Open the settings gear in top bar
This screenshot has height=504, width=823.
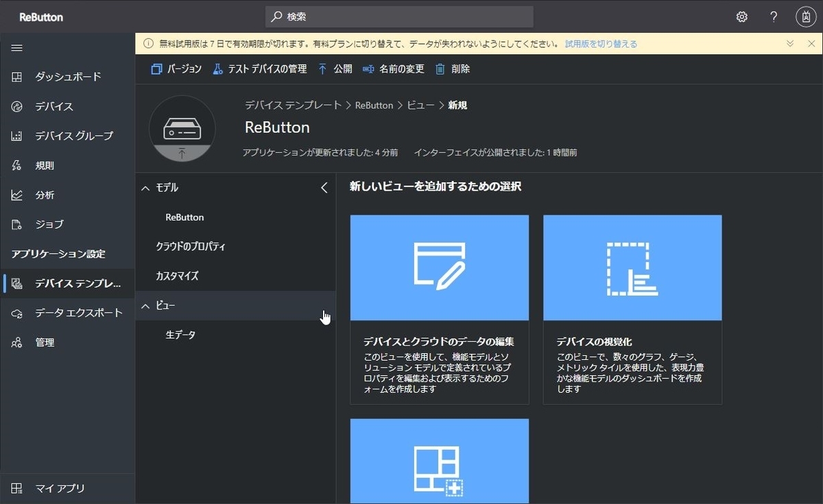click(741, 16)
